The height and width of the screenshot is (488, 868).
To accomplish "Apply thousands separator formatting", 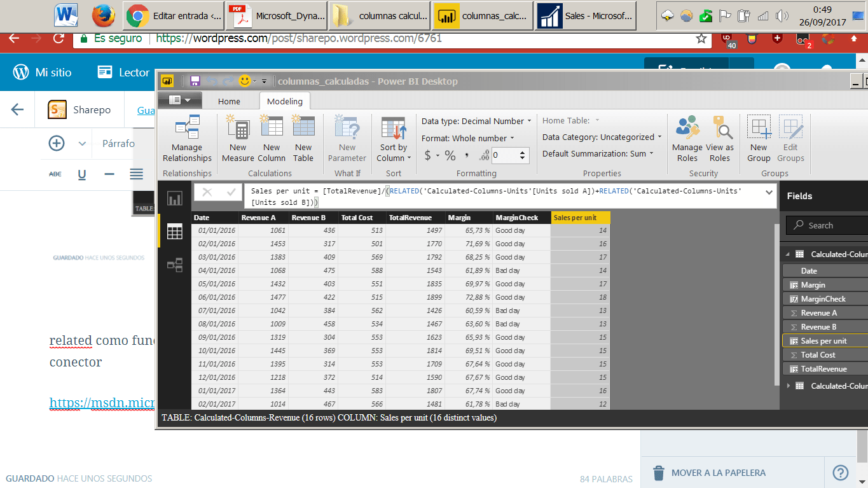I will [466, 155].
